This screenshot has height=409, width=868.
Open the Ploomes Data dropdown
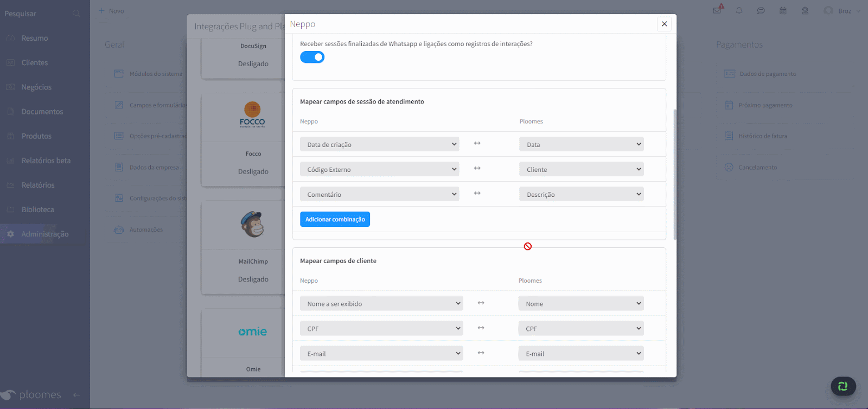[x=582, y=144]
